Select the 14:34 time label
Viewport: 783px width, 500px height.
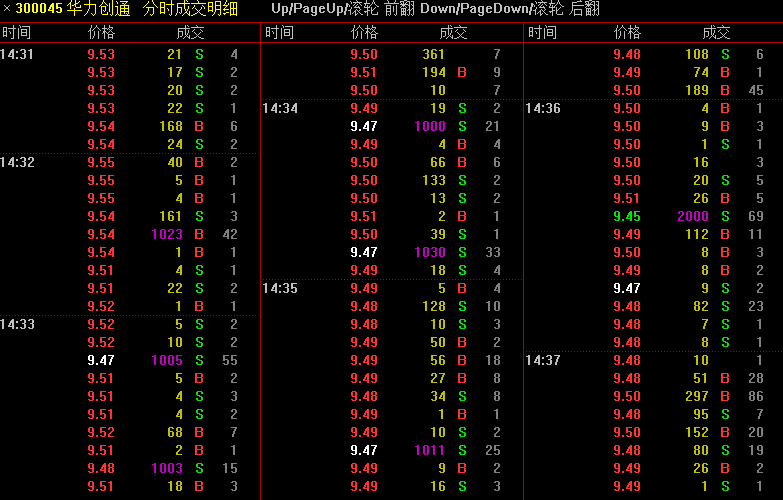point(280,108)
